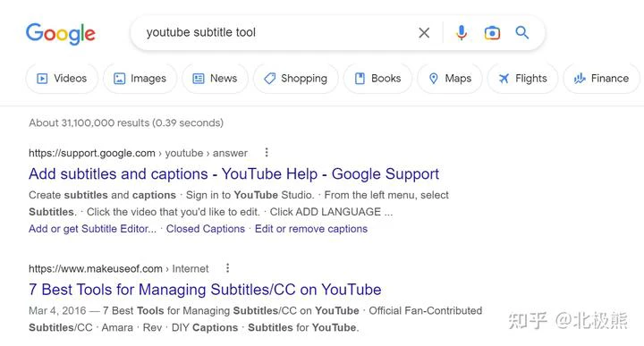Submit search with magnifying glass icon
The height and width of the screenshot is (346, 644).
pos(522,32)
